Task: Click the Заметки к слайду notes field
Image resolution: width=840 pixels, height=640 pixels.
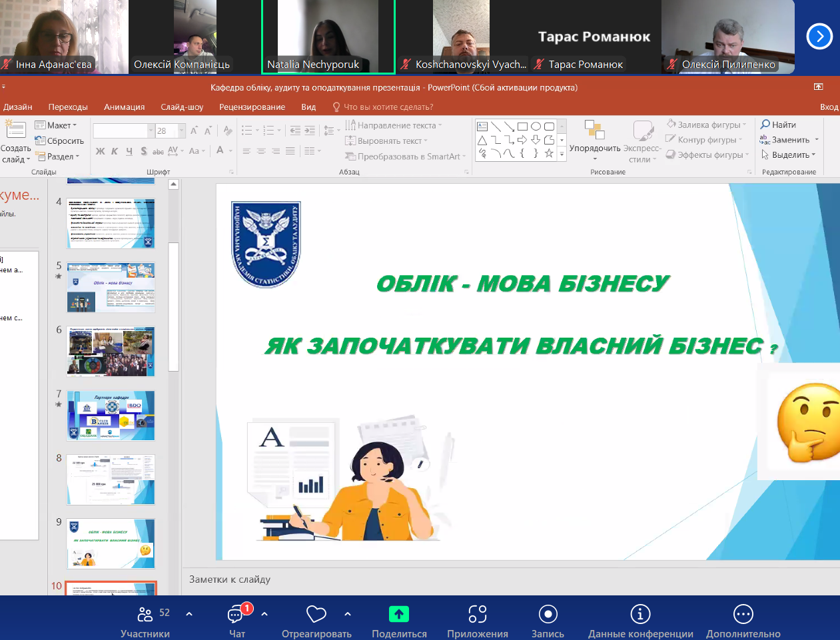Action: pyautogui.click(x=466, y=579)
